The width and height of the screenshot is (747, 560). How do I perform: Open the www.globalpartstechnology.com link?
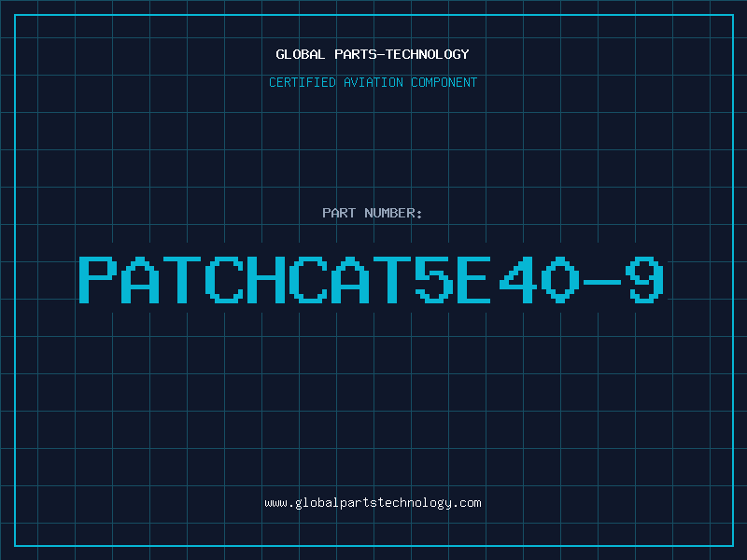(373, 503)
